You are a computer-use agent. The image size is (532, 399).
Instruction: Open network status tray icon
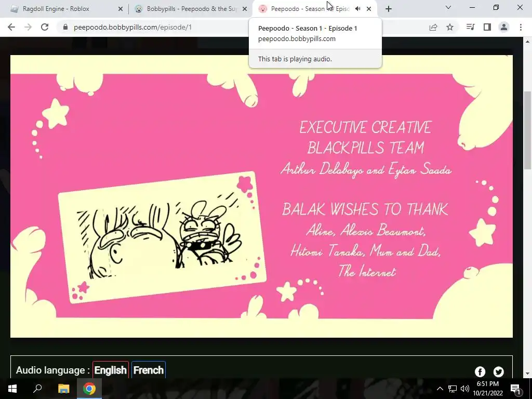pos(453,389)
